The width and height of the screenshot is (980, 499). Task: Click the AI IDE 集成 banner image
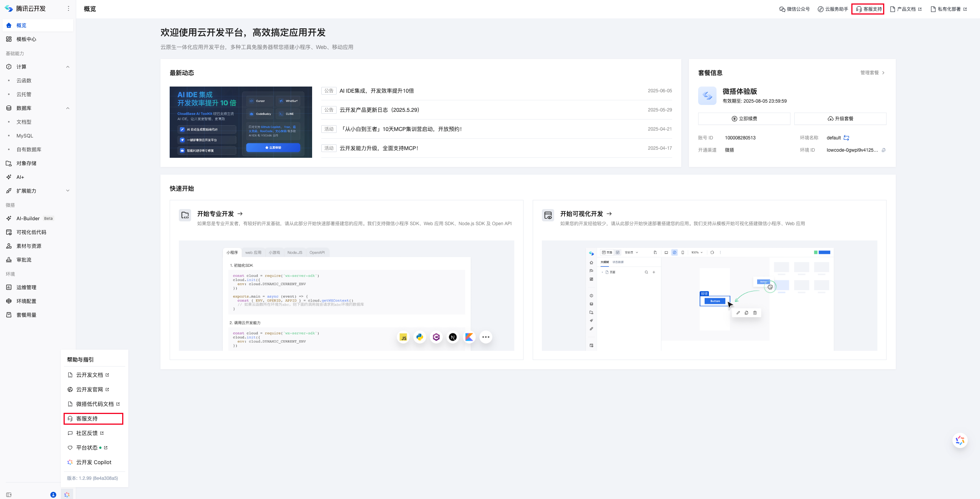click(x=241, y=122)
